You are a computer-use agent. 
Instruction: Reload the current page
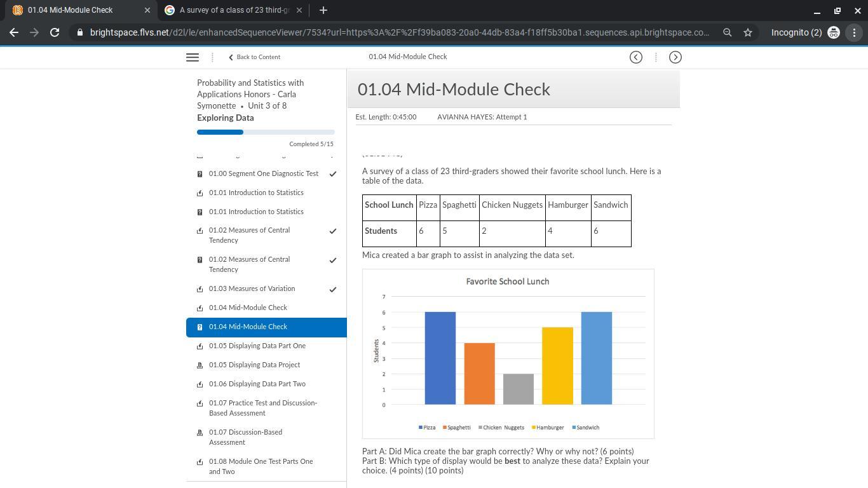55,32
